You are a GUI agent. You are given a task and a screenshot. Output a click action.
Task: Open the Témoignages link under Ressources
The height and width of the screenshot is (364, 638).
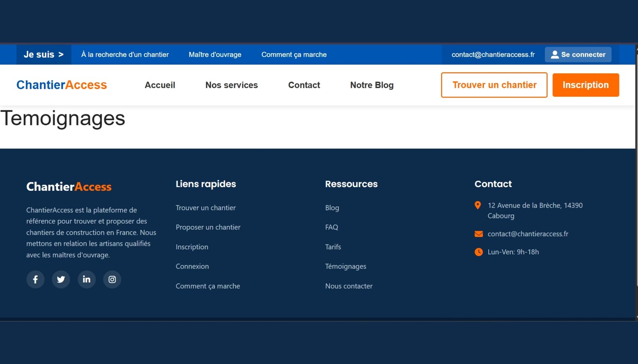(x=346, y=266)
